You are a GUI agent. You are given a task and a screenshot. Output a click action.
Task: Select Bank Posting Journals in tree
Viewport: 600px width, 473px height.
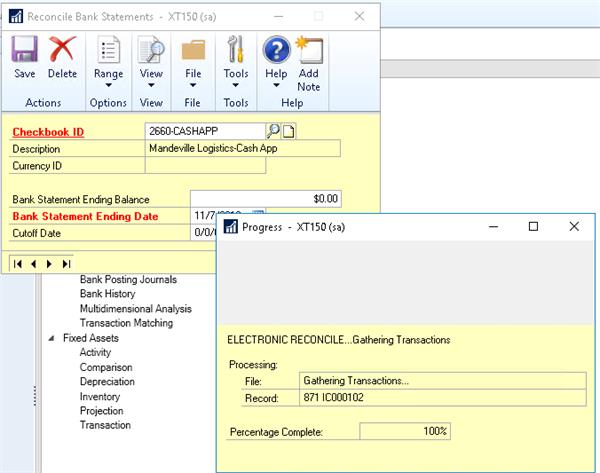point(128,279)
